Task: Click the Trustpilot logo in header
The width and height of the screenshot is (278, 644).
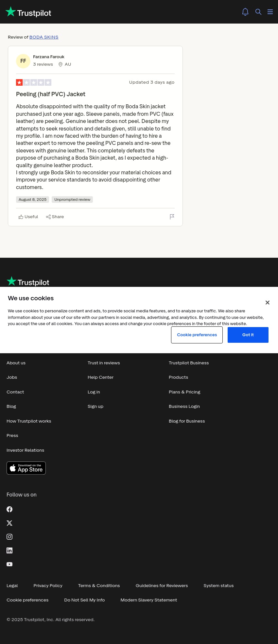Action: pyautogui.click(x=28, y=12)
